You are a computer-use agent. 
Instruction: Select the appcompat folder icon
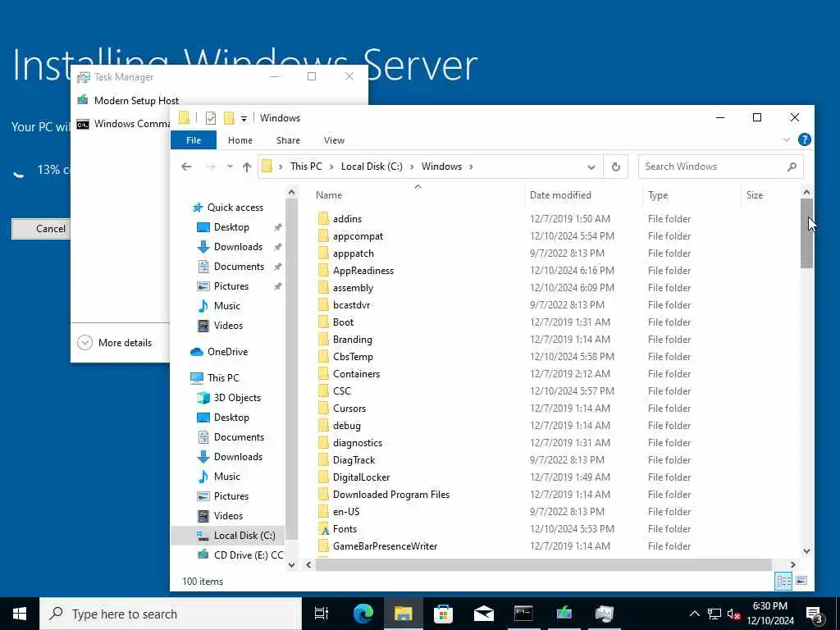(323, 235)
